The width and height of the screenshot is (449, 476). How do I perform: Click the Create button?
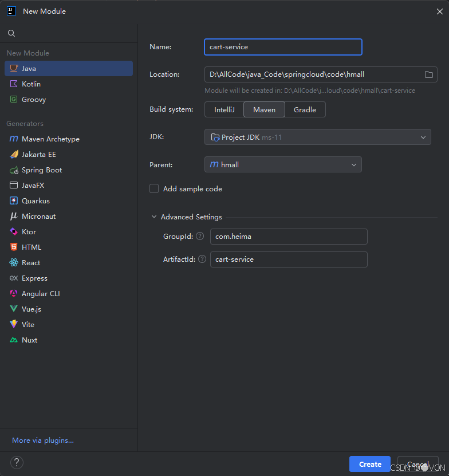pos(370,464)
